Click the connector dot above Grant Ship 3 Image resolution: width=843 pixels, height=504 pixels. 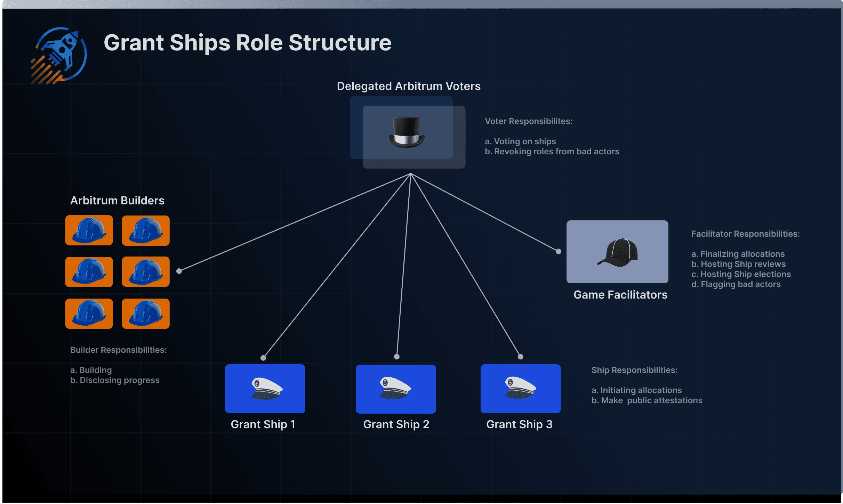click(521, 357)
